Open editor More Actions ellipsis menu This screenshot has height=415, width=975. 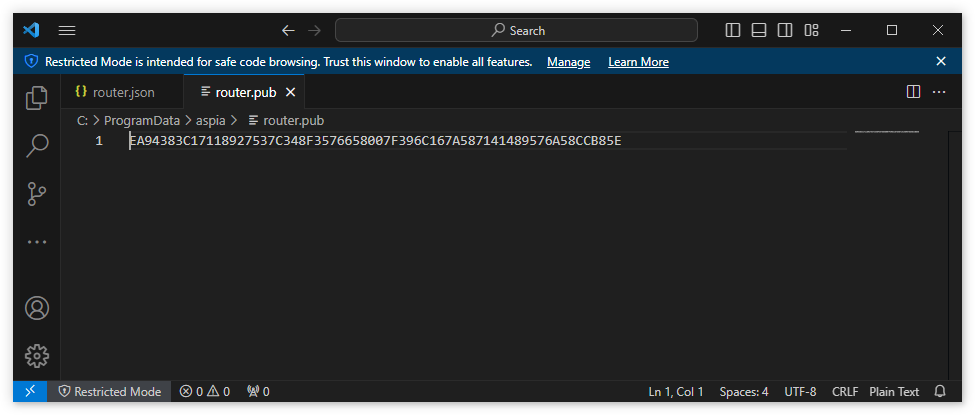coord(939,91)
